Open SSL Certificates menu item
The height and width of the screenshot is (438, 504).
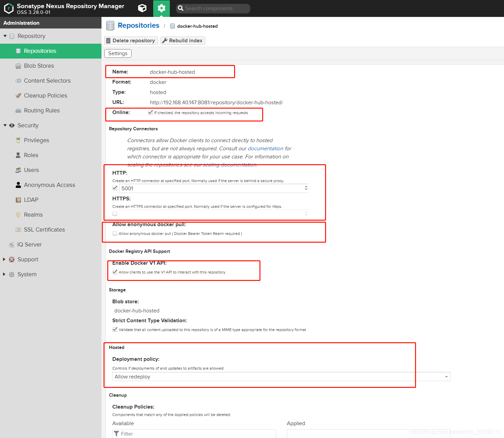click(51, 229)
